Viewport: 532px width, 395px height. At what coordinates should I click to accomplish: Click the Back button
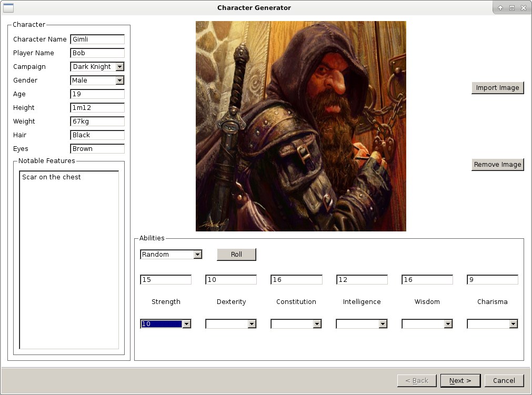(x=417, y=381)
